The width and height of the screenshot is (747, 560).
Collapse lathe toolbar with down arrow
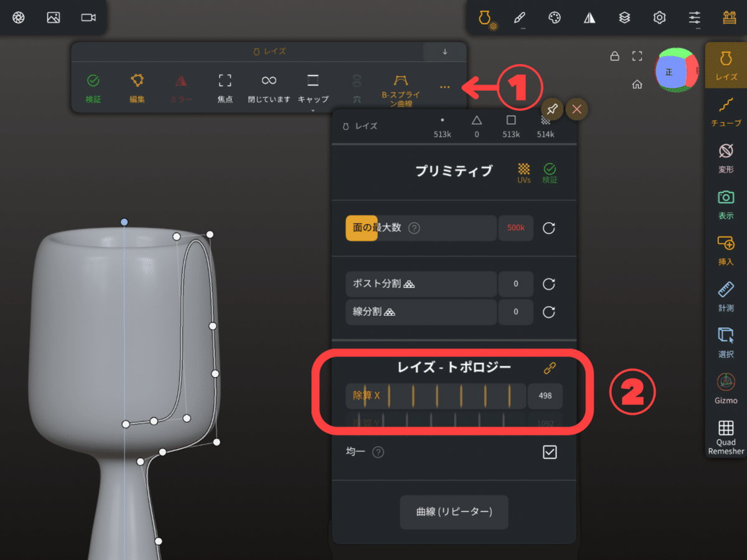coord(444,52)
